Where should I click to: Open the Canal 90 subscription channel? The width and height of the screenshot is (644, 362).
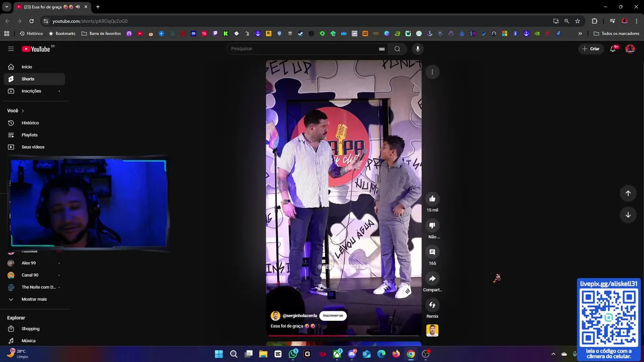click(34, 275)
